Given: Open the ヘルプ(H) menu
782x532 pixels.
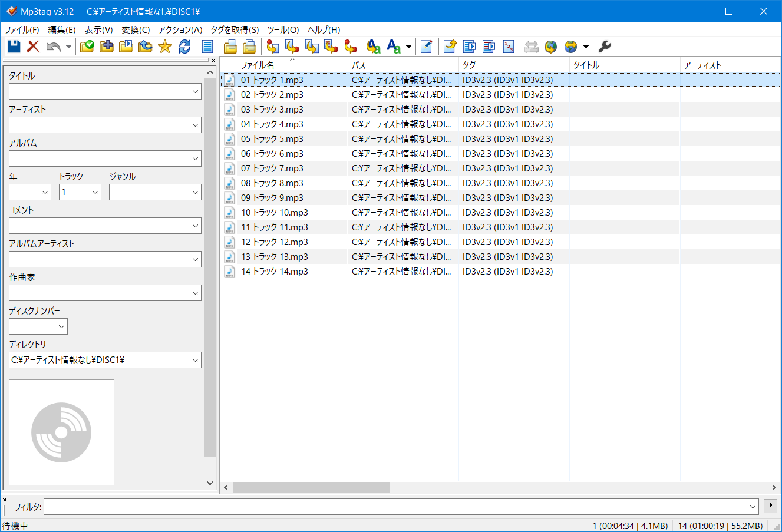Looking at the screenshot, I should coord(324,30).
